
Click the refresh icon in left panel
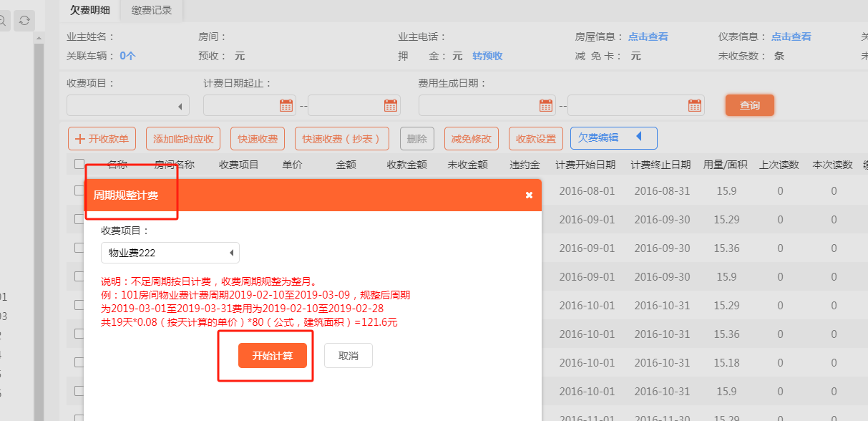(x=24, y=20)
